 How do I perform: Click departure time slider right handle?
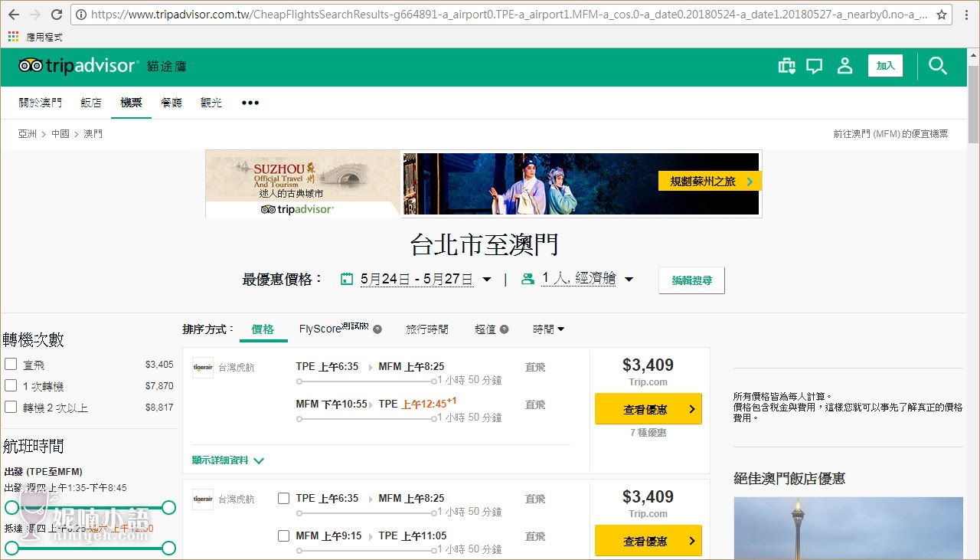coord(169,507)
